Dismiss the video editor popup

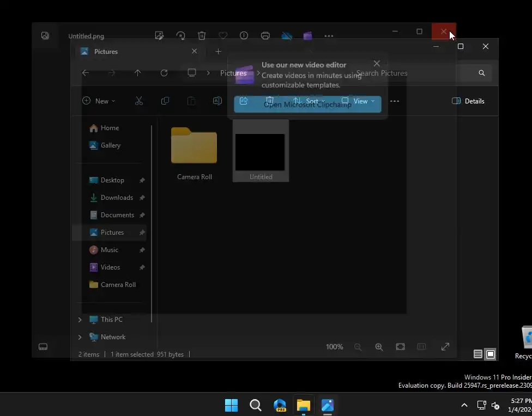pyautogui.click(x=377, y=63)
